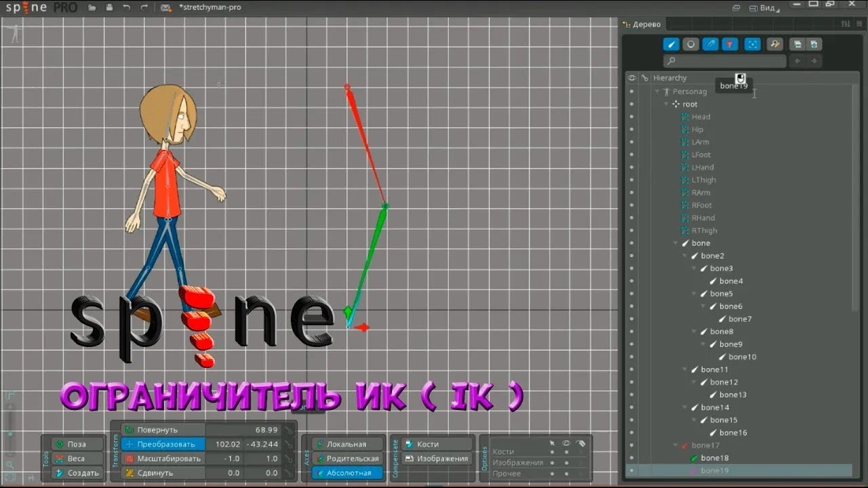Screen dimensions: 868x488
Task: Redo the last action
Action: tap(143, 7)
